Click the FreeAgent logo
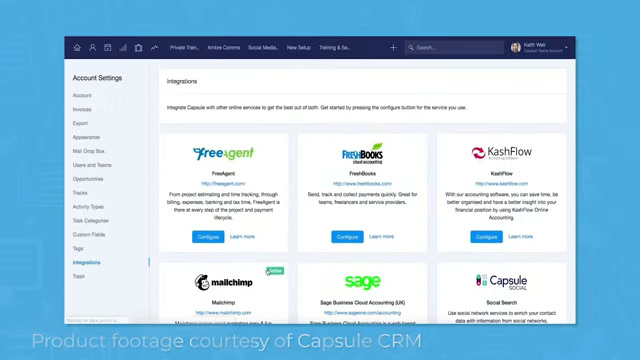Image resolution: width=640 pixels, height=360 pixels. (223, 153)
